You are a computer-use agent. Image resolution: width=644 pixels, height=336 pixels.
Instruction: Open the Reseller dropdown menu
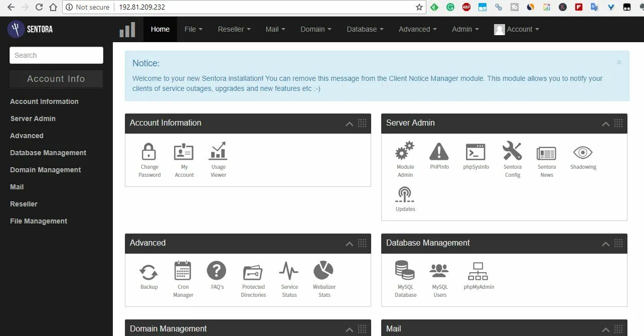(x=234, y=29)
